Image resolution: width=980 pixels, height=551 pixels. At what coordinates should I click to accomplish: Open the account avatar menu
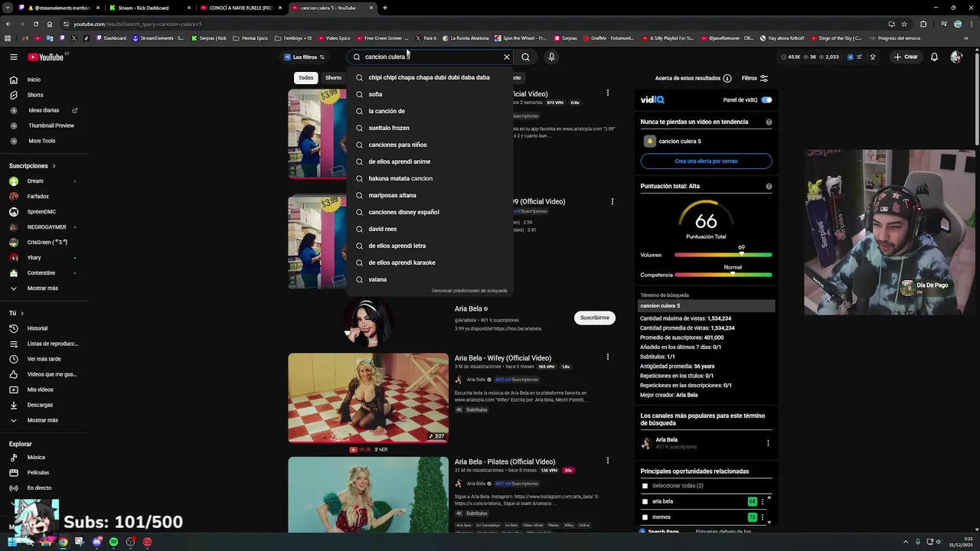[x=955, y=57]
